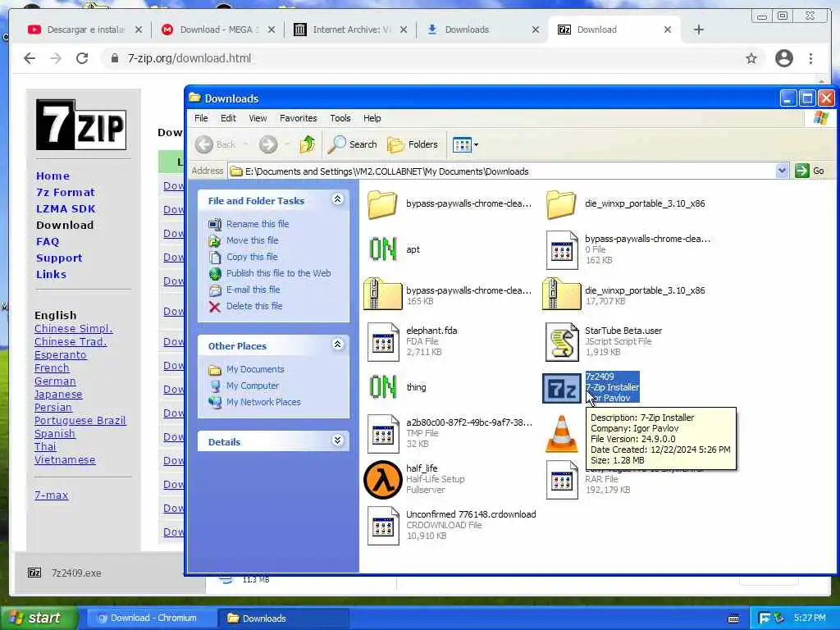
Task: Select the 7z2409 installer icon
Action: (561, 388)
